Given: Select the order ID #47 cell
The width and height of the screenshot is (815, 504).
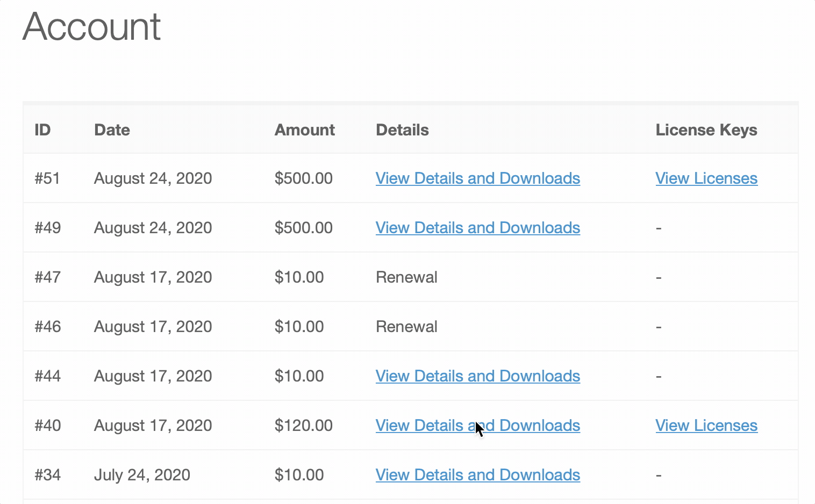Looking at the screenshot, I should 47,277.
